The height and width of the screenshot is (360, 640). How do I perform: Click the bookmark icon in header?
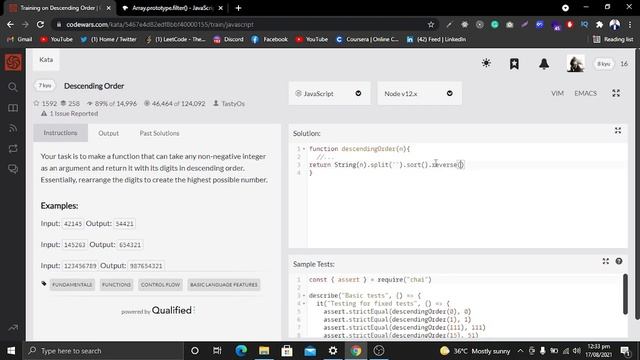pos(514,64)
